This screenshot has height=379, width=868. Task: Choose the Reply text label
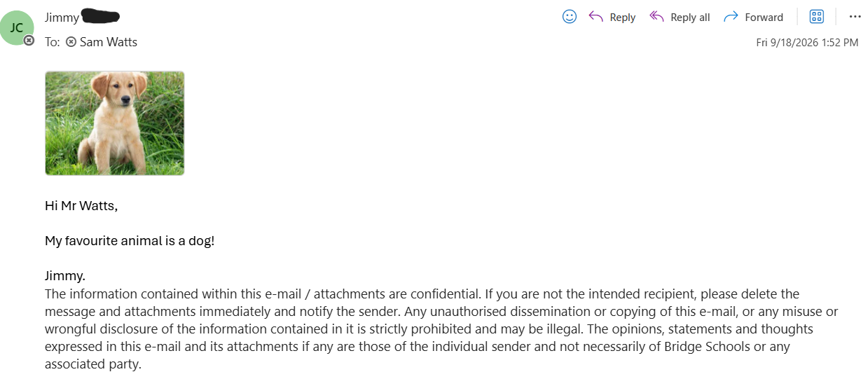(x=622, y=18)
